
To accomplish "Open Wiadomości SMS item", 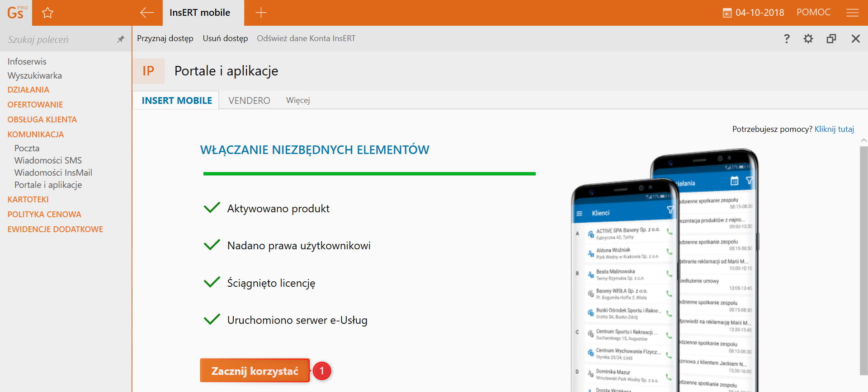I will pyautogui.click(x=48, y=160).
